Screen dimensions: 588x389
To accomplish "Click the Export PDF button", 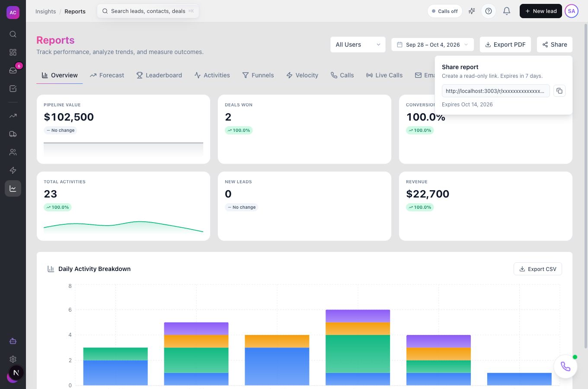I will [x=505, y=45].
